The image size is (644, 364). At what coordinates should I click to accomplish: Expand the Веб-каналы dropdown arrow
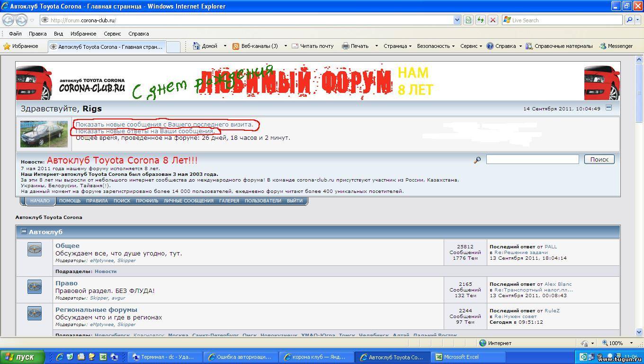pyautogui.click(x=286, y=46)
